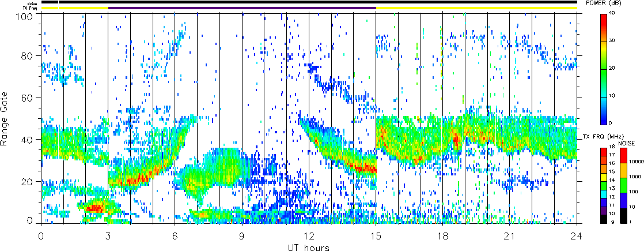Click tick label '24' on the UT hours axis
644x251 pixels.
pos(577,236)
